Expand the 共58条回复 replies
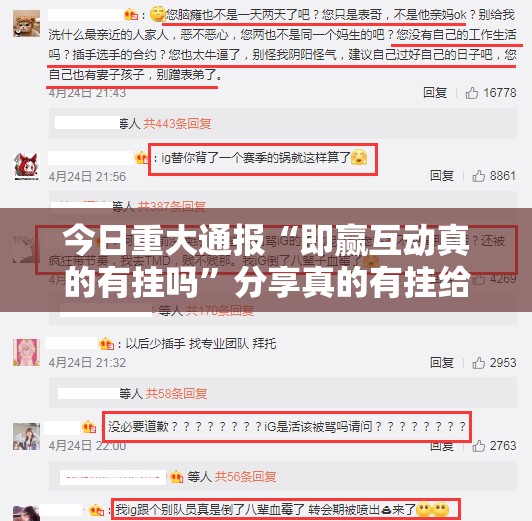 tap(176, 393)
